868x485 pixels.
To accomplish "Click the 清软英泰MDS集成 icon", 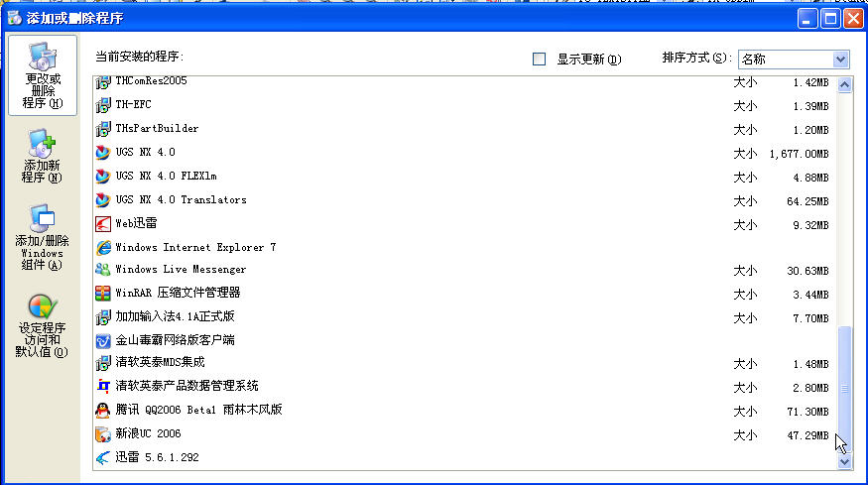I will 103,363.
